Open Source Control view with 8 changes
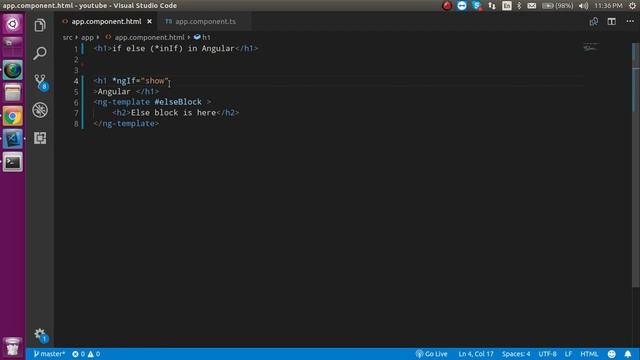 (40, 82)
